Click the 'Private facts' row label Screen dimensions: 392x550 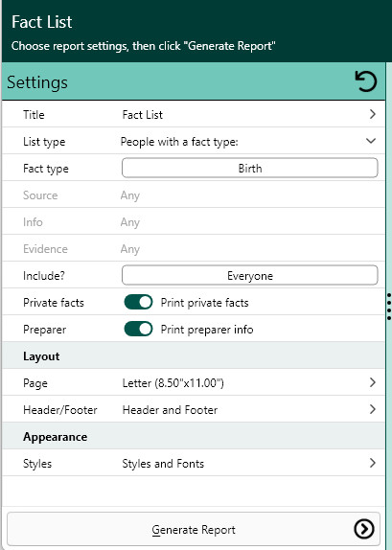[54, 303]
